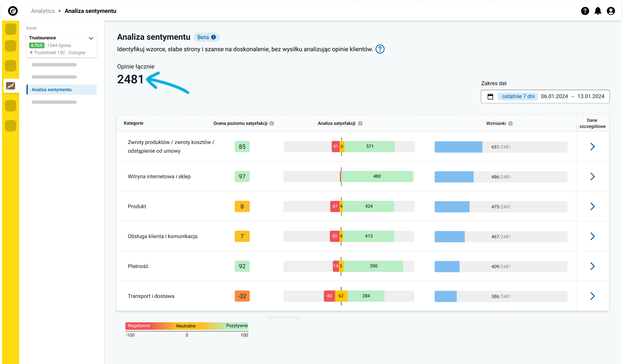Expand the Trustsurance channel dropdown
Screen dimensions: 628x364
click(x=91, y=38)
